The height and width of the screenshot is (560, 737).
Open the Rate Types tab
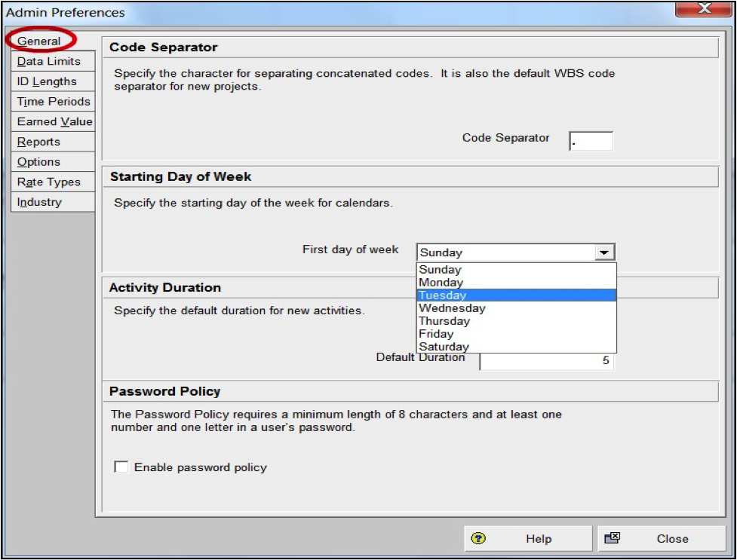(x=53, y=182)
